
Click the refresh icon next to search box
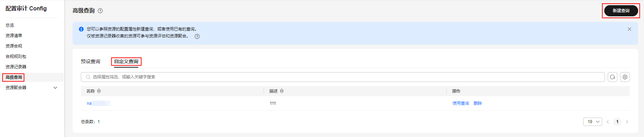(613, 77)
